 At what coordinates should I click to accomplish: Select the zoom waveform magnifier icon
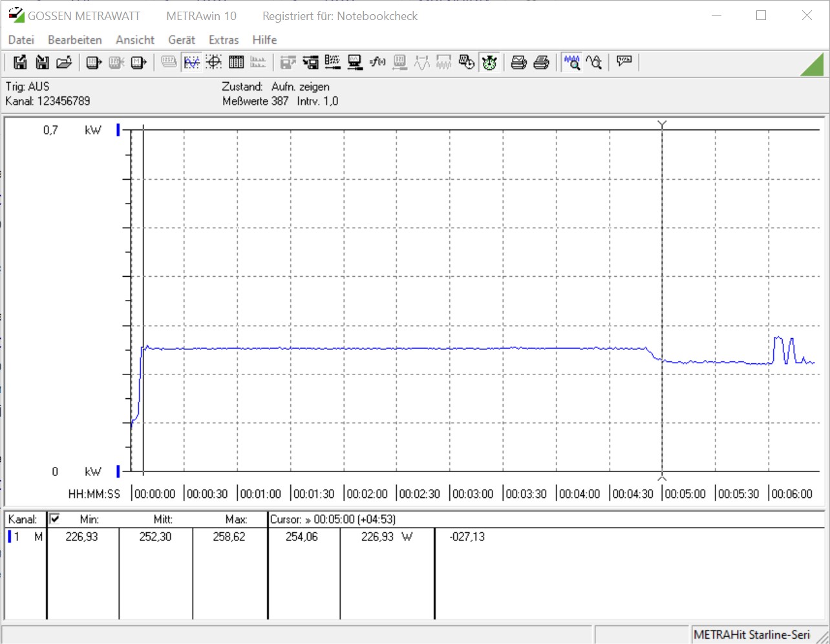point(571,62)
